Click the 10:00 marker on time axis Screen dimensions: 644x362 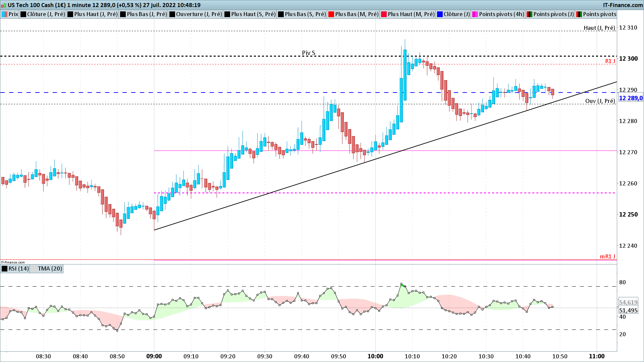point(375,356)
